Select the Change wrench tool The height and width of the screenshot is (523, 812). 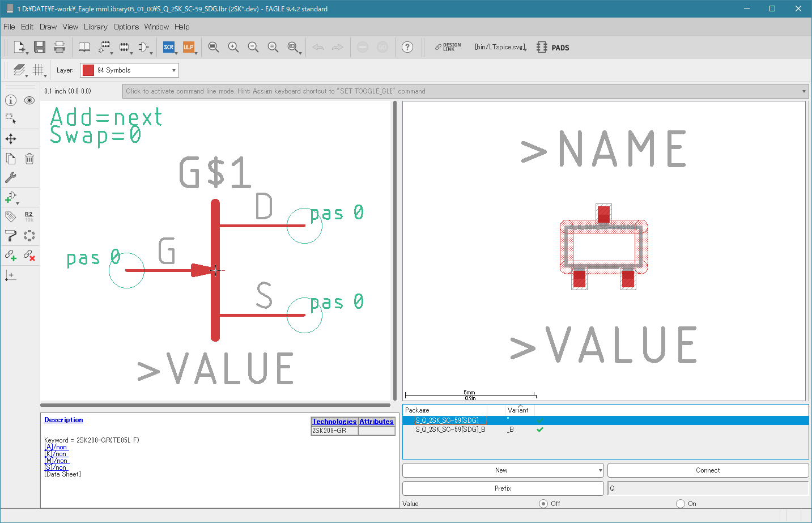pos(11,177)
